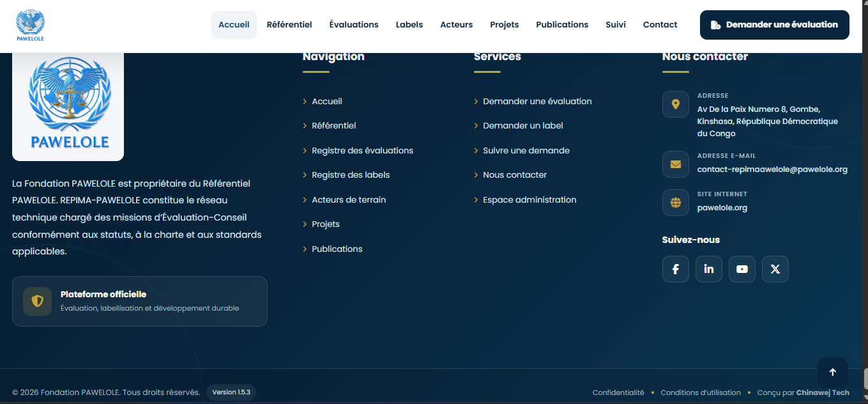Viewport: 868px width, 404px height.
Task: Open the Accueil menu item
Action: (234, 25)
